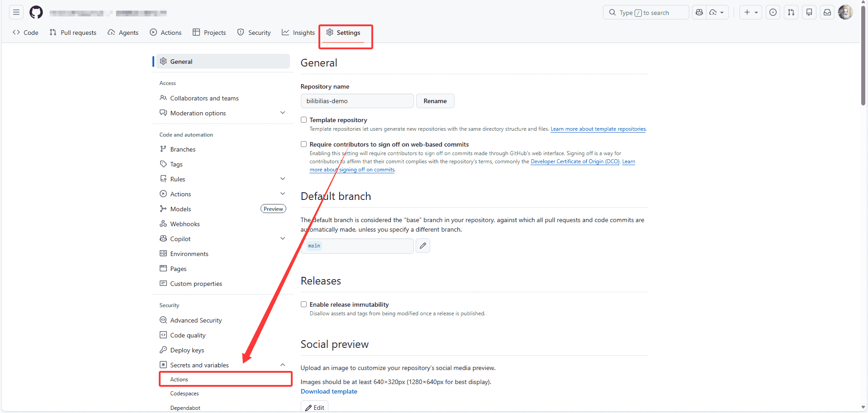Click the GitHub logo icon
Viewport: 868px width, 413px height.
point(36,12)
